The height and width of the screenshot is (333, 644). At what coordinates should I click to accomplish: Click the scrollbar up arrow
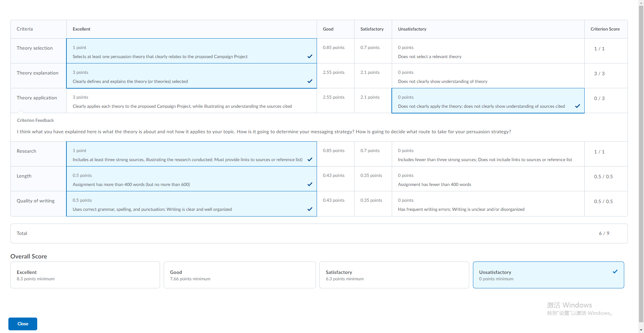(x=641, y=2)
